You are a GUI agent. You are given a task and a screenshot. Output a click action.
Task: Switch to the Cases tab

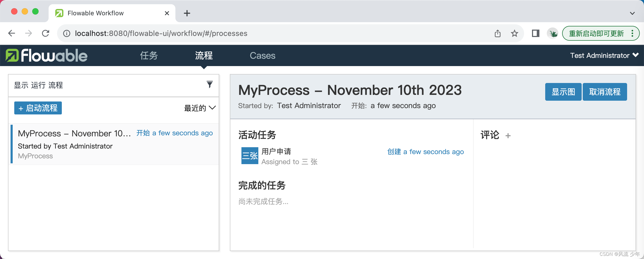[262, 56]
